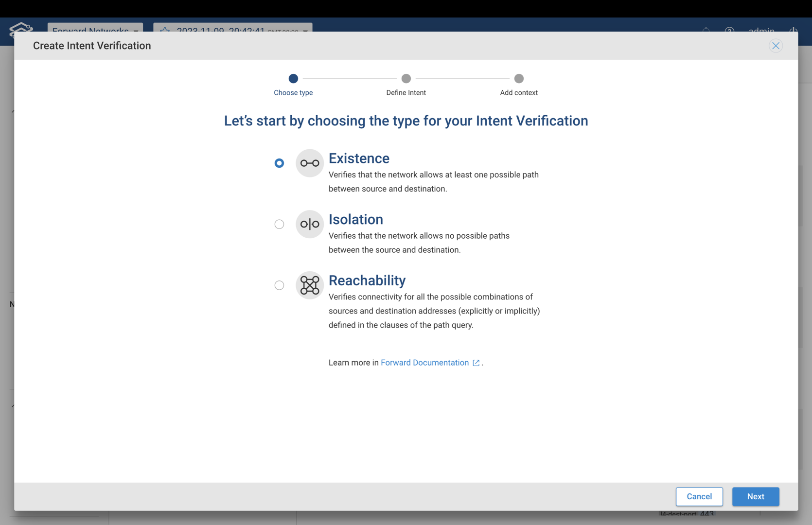Open the Forward Documentation link

click(x=425, y=363)
